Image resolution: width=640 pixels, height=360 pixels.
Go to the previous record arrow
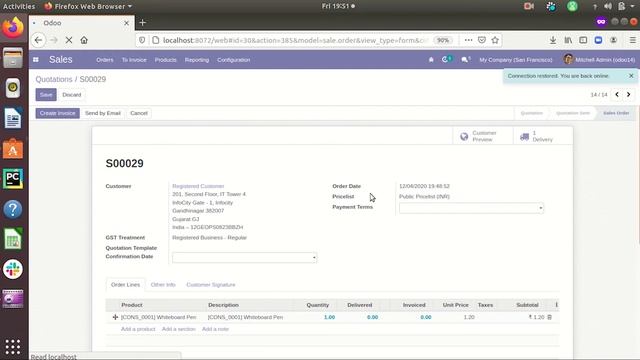pos(617,94)
